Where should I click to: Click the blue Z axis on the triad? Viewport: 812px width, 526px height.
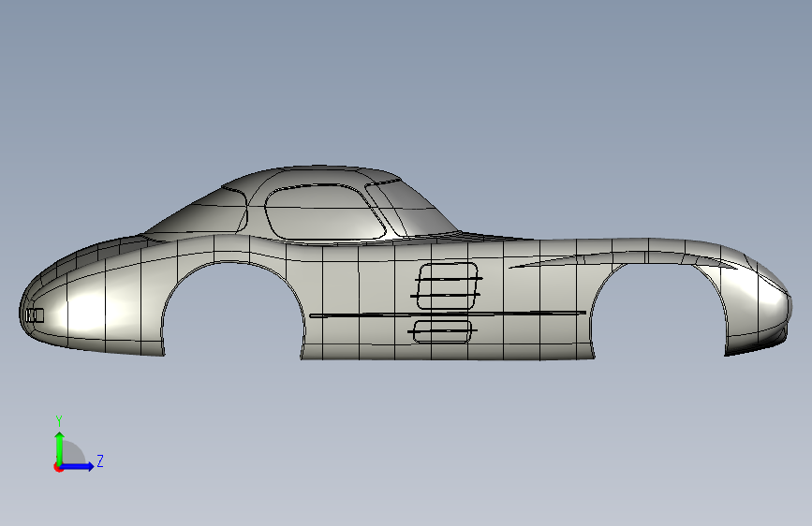[x=77, y=466]
